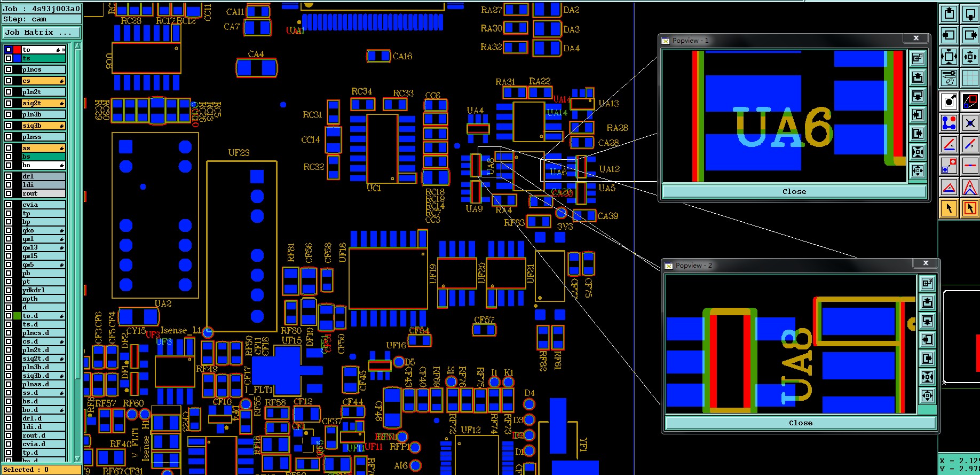
Task: Select the ss.d layer row
Action: (43, 393)
